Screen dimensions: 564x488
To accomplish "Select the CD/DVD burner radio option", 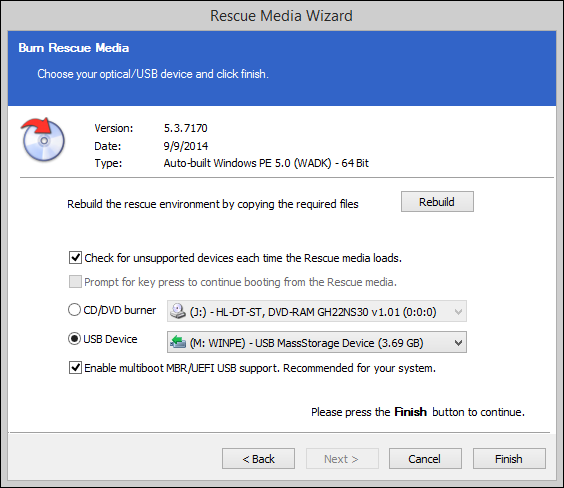I will (x=74, y=310).
